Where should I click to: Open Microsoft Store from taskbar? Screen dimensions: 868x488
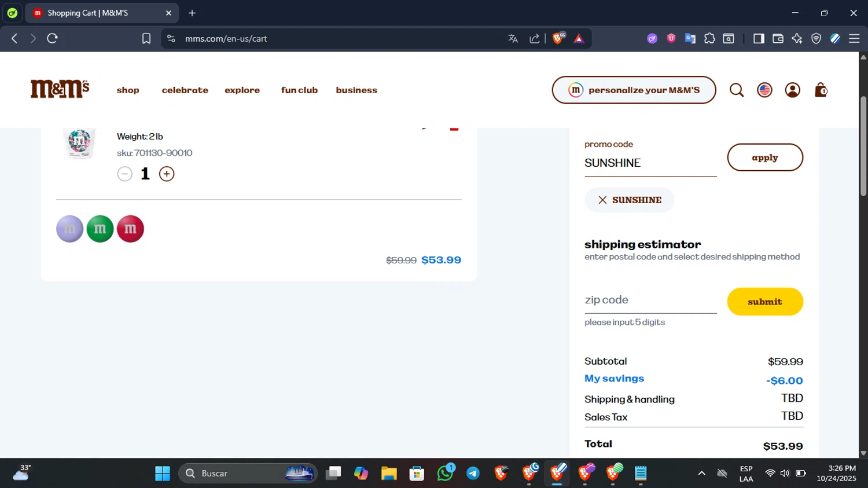[417, 474]
